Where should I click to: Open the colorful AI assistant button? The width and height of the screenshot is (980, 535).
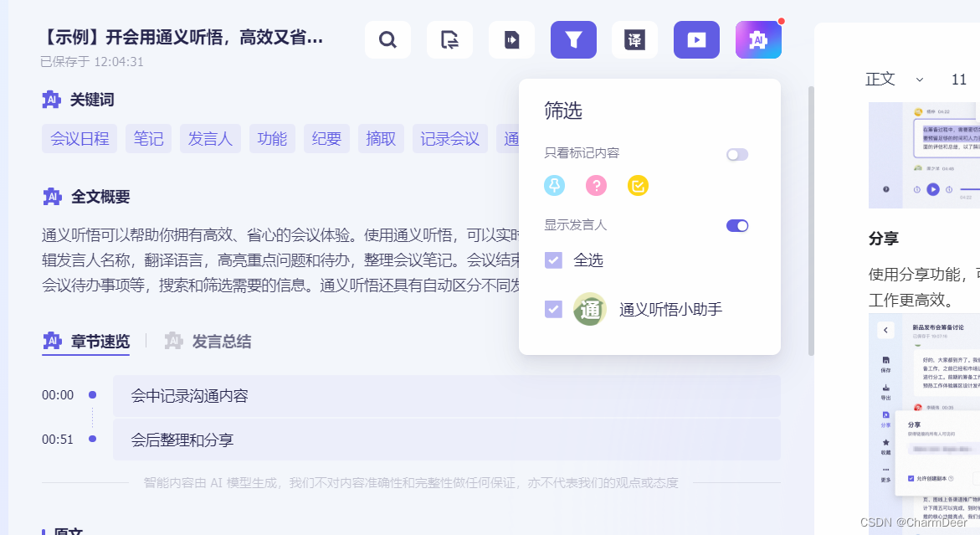point(758,40)
